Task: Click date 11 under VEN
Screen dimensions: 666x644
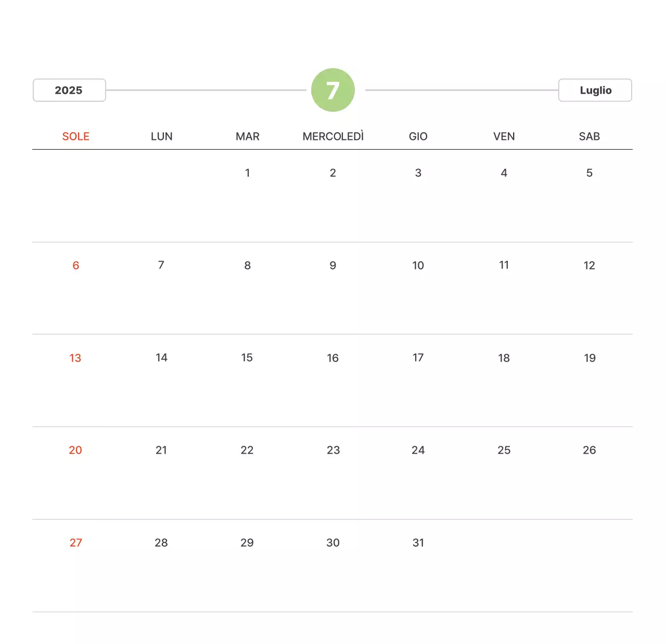Action: pyautogui.click(x=504, y=265)
